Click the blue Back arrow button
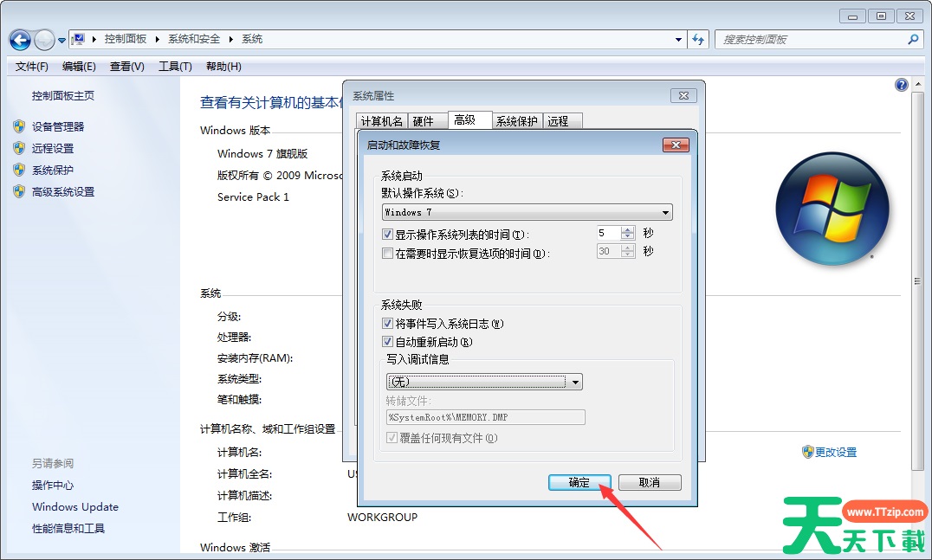932x560 pixels. [x=20, y=40]
